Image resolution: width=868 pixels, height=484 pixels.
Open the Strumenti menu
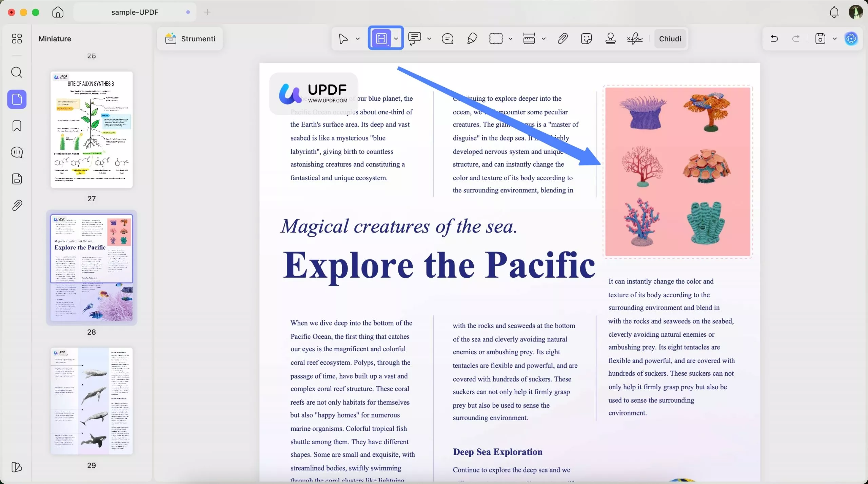(x=191, y=38)
